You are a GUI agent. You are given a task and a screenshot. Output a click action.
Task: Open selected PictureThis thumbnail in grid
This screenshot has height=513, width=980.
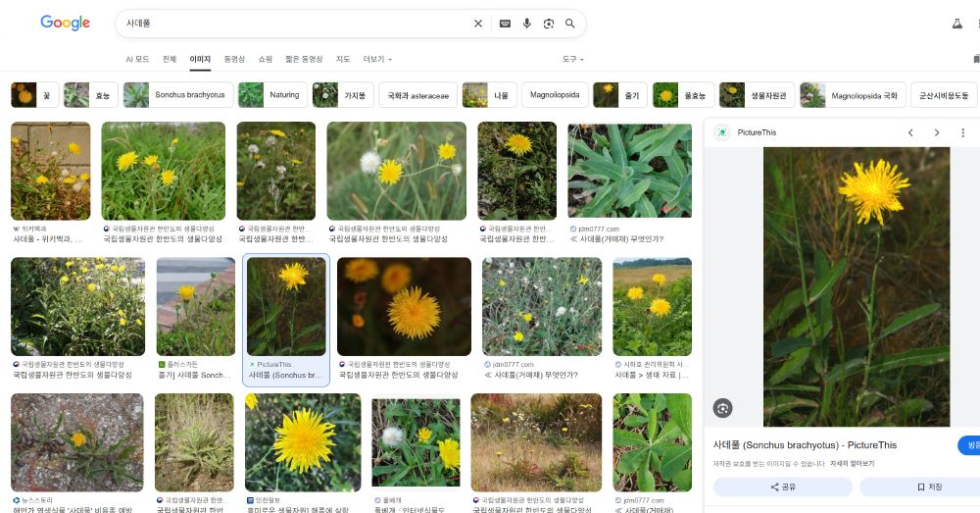click(286, 307)
